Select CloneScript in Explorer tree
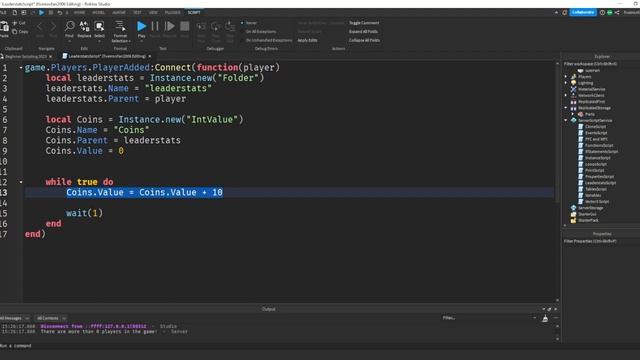The width and height of the screenshot is (640, 360). tap(595, 127)
